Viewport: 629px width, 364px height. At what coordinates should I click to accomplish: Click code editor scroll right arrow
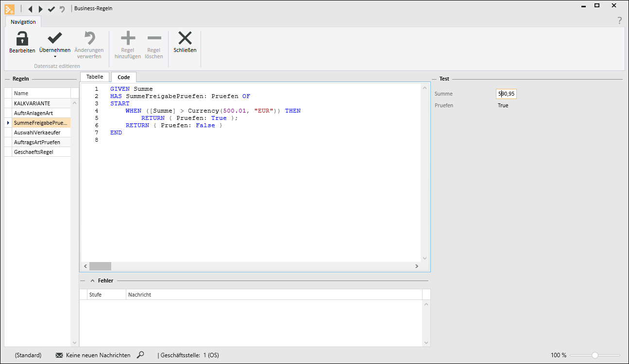tap(416, 266)
